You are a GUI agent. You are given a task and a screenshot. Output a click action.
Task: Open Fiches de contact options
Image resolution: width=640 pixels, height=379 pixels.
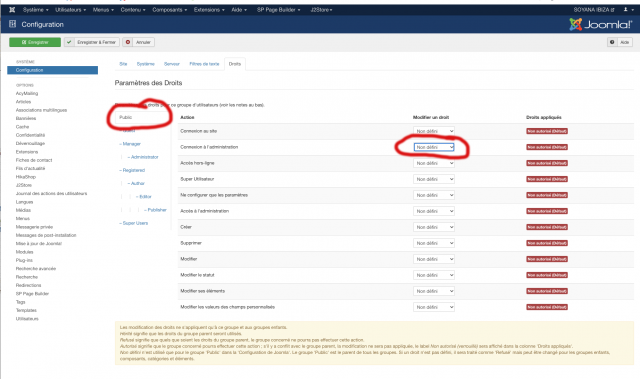(34, 160)
